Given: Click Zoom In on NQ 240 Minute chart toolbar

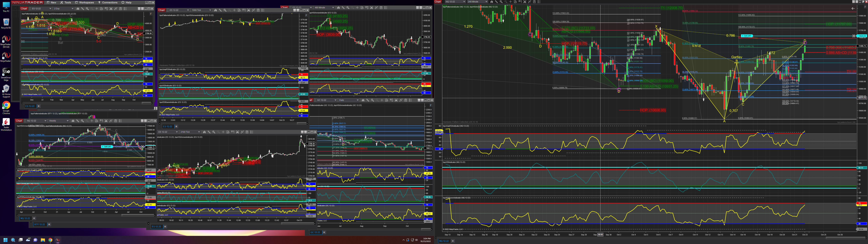Looking at the screenshot, I should 501,2.
